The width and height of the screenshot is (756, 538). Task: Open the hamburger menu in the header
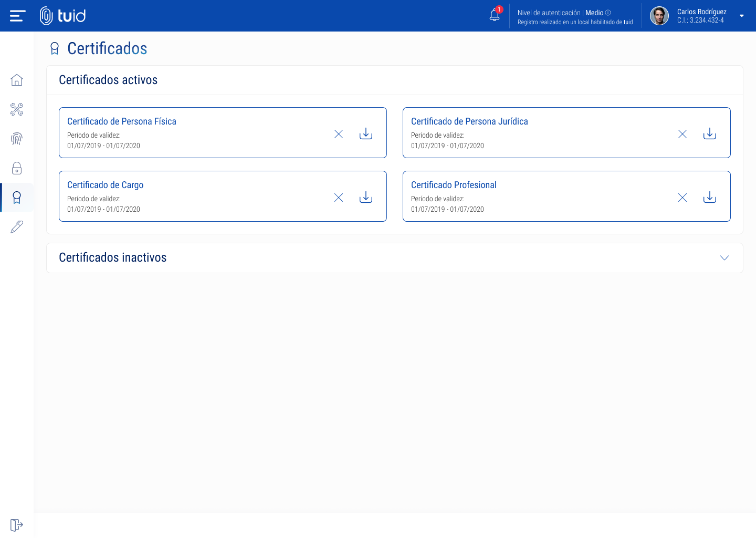pyautogui.click(x=17, y=16)
